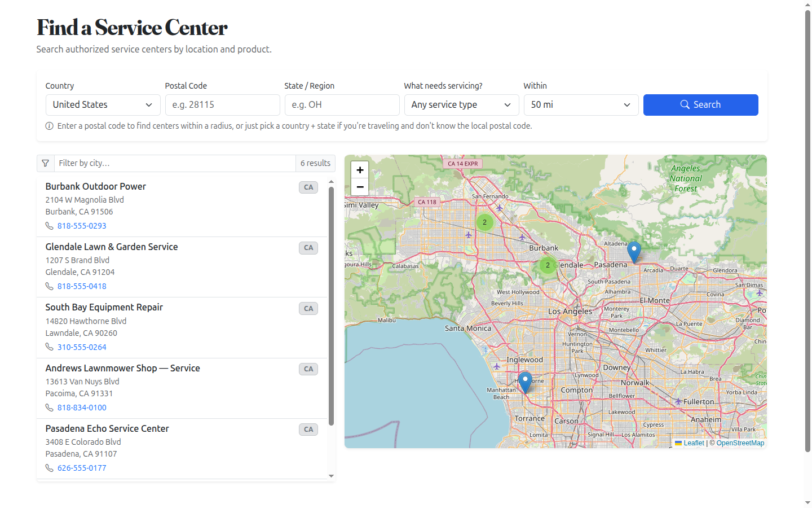Click 'Pacoima, CA 91331' text
The image size is (812, 508).
[x=79, y=393]
